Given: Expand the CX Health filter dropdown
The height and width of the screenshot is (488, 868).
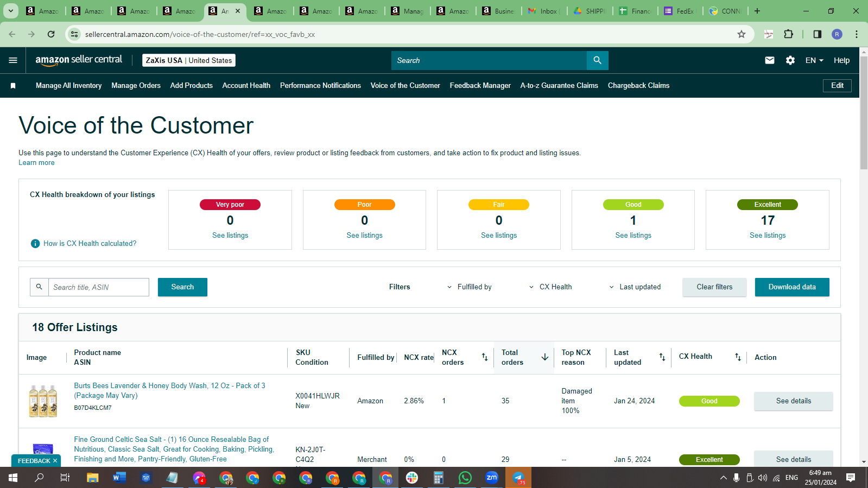Looking at the screenshot, I should click(550, 287).
